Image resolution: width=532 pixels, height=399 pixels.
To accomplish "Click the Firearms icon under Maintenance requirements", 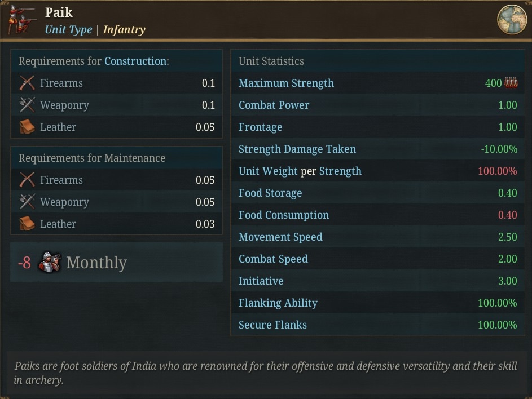I will click(27, 180).
